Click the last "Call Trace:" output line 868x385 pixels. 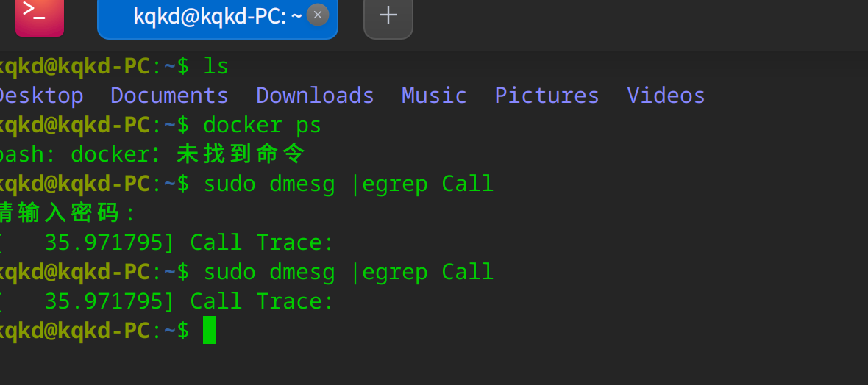262,301
